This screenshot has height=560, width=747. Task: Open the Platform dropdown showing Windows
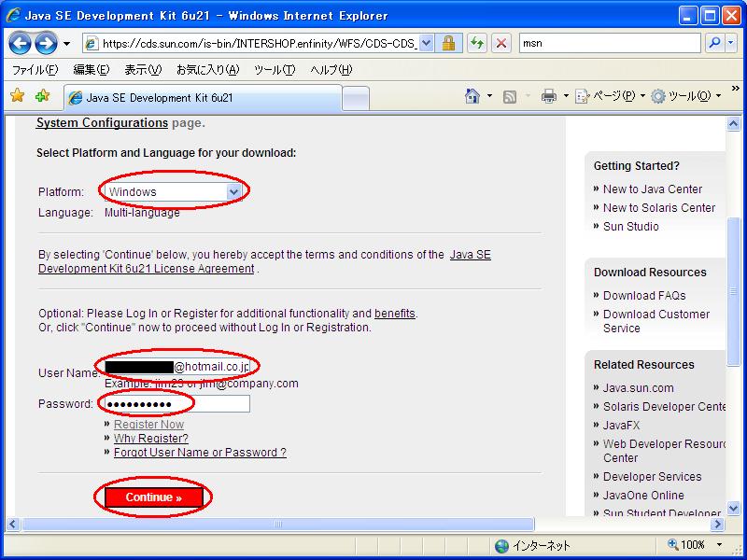coord(173,192)
